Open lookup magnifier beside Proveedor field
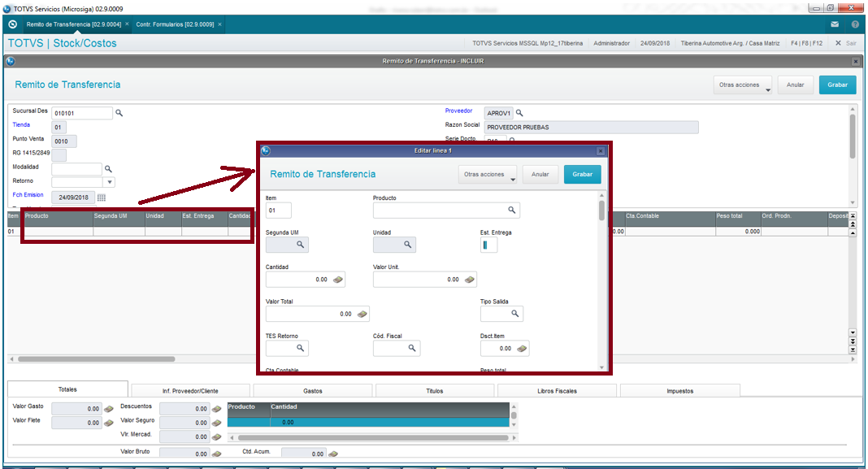 click(519, 113)
